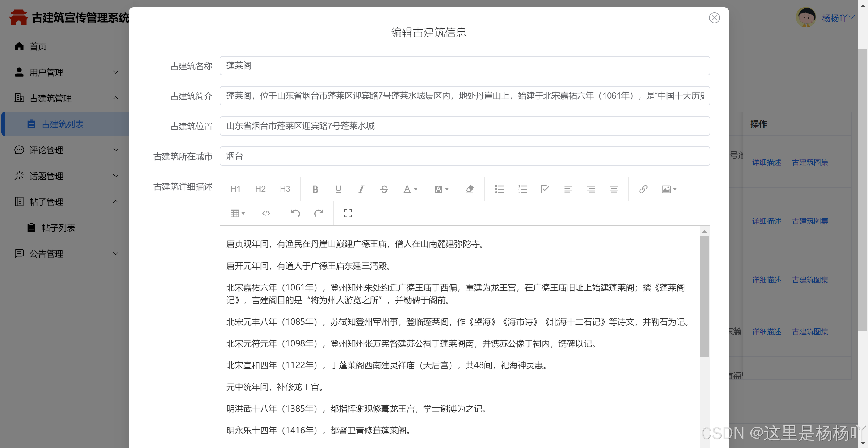Viewport: 868px width, 448px height.
Task: Toggle ordered numbered list
Action: (x=522, y=189)
